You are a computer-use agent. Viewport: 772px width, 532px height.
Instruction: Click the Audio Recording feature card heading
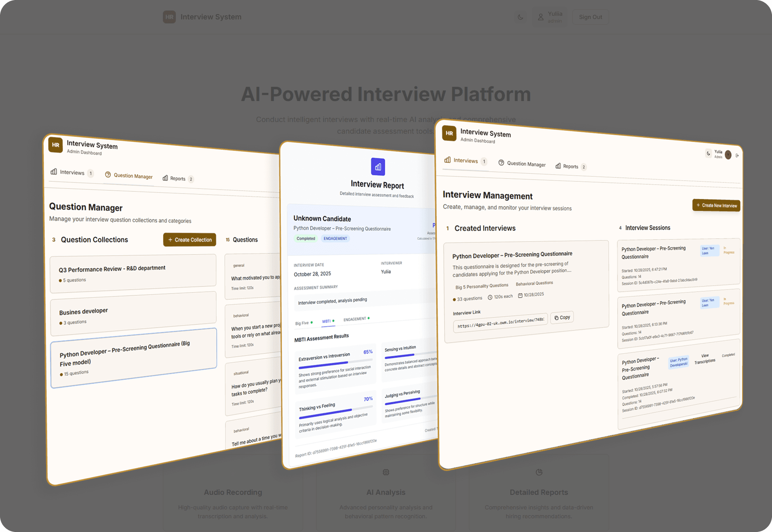tap(233, 492)
